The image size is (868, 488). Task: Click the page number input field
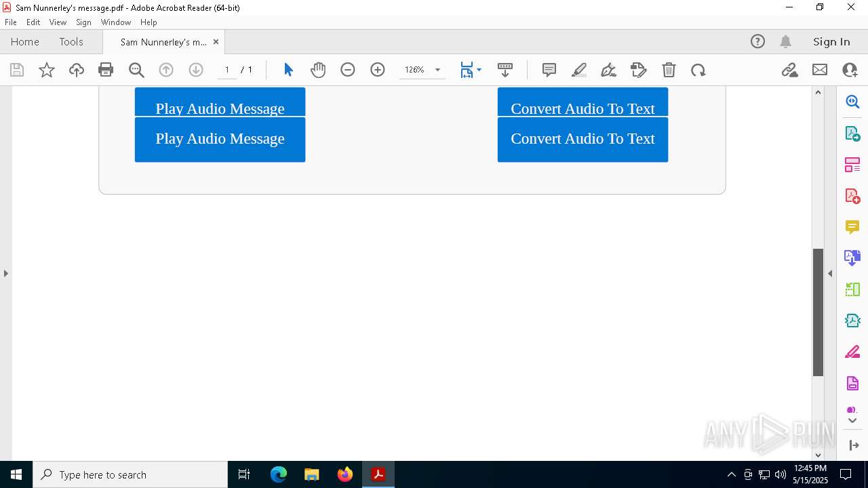pyautogui.click(x=226, y=70)
